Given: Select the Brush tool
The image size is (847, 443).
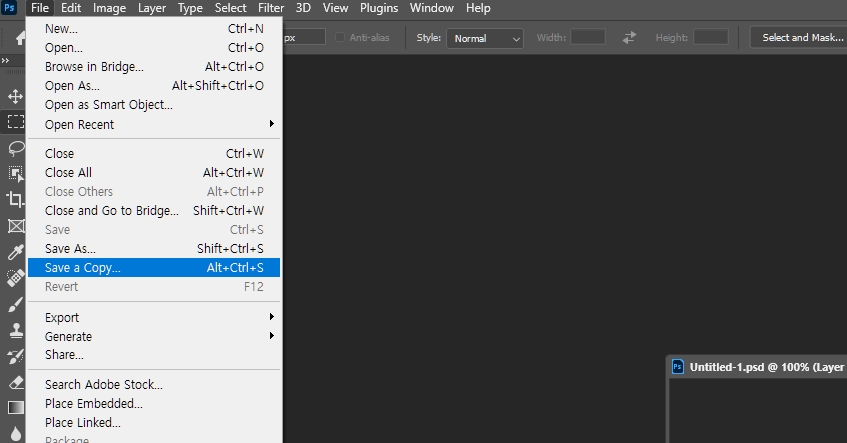Looking at the screenshot, I should (x=15, y=304).
